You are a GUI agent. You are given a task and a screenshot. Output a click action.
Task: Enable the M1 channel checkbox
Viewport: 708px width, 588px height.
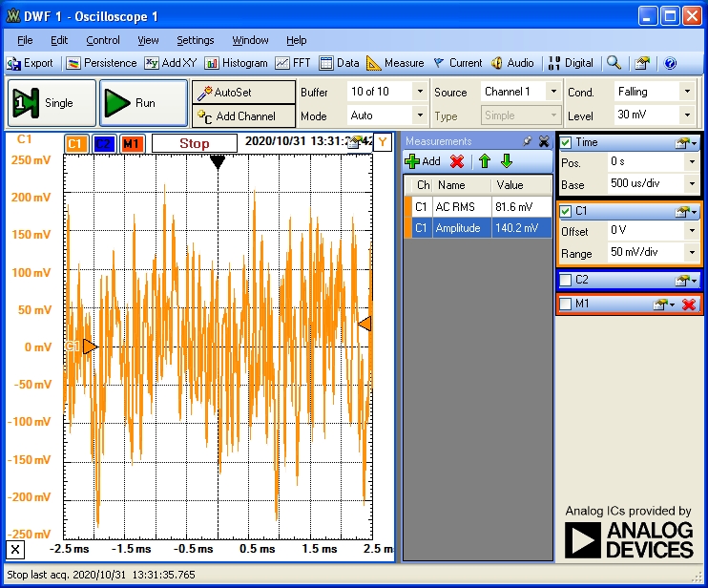click(565, 304)
